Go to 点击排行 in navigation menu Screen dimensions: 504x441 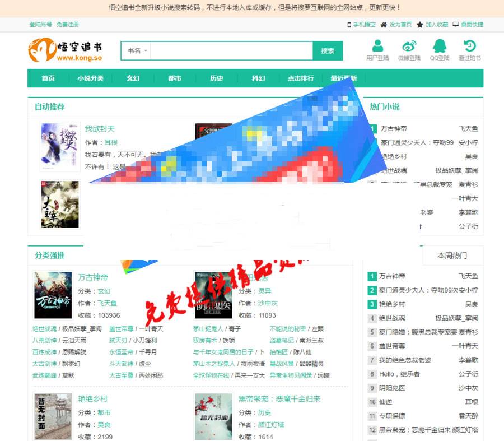[300, 78]
